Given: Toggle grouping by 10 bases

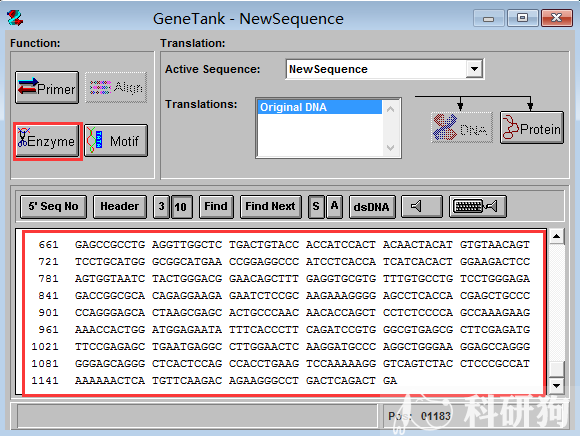Looking at the screenshot, I should click(x=181, y=206).
